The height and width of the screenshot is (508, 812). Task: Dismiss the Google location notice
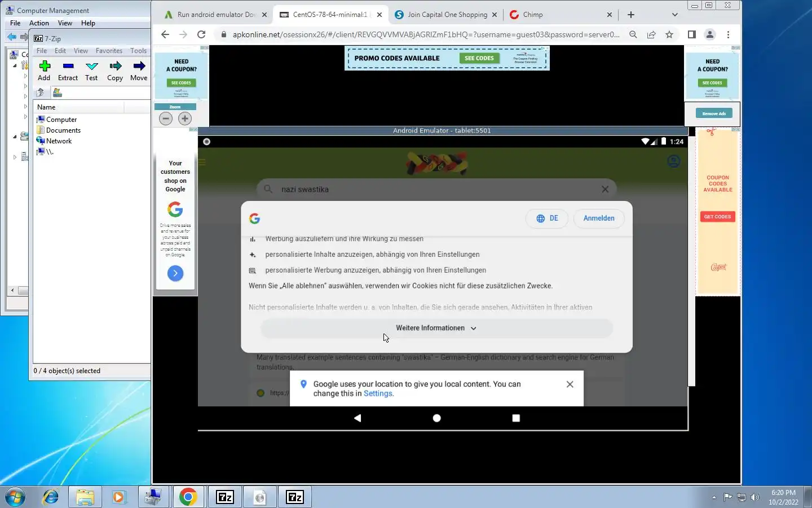tap(570, 384)
